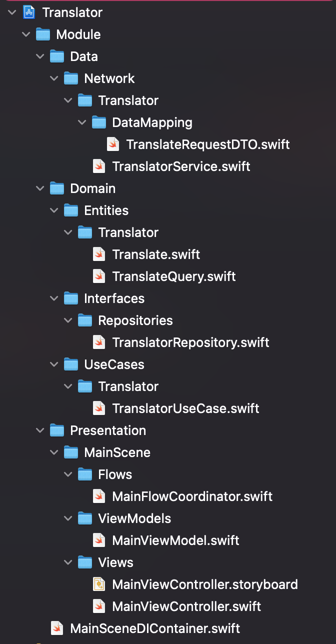336x644 pixels.
Task: Click the Swift icon beside TranslatorUseCase.swift
Action: [x=99, y=408]
